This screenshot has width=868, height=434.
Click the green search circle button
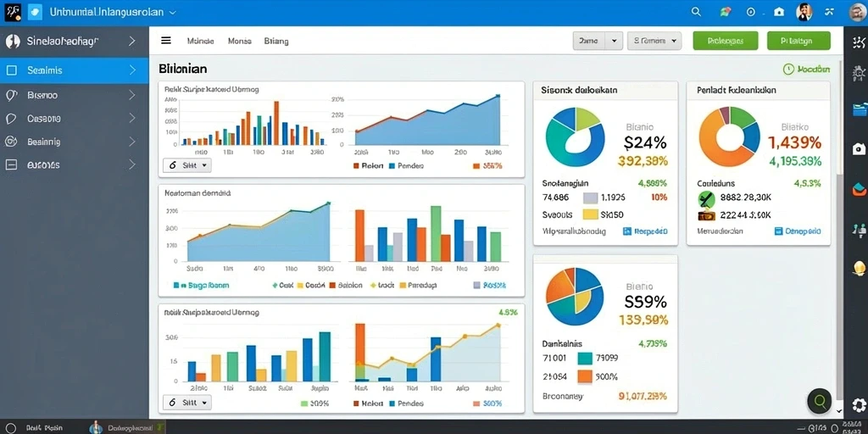[x=820, y=401]
